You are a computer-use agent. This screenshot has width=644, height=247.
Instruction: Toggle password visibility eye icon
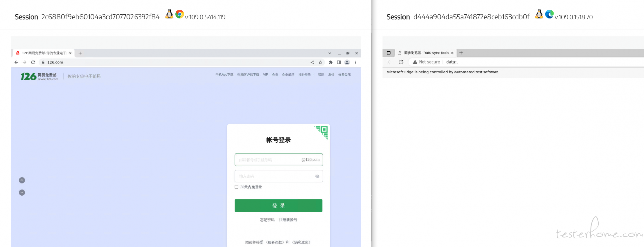[x=317, y=176]
